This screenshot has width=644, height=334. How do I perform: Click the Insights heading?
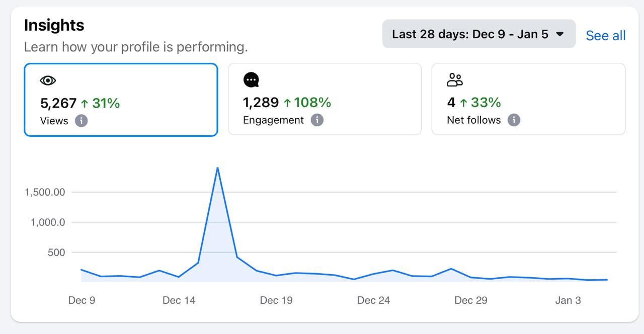click(54, 25)
